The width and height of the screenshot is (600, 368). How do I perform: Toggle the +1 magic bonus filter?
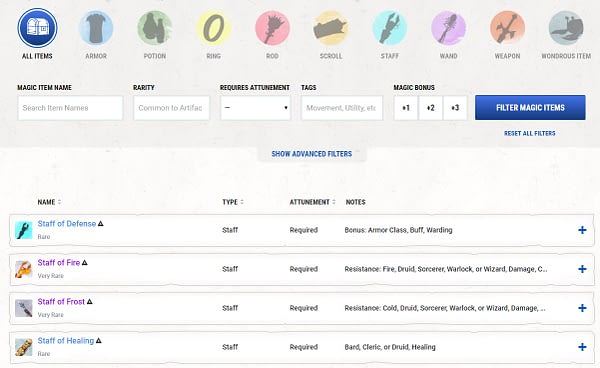pos(406,108)
